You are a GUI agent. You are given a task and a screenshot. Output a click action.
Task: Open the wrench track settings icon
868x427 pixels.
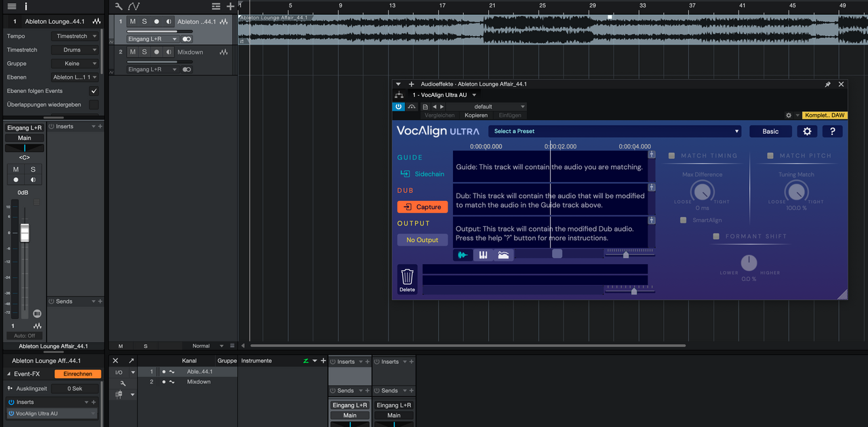[119, 6]
